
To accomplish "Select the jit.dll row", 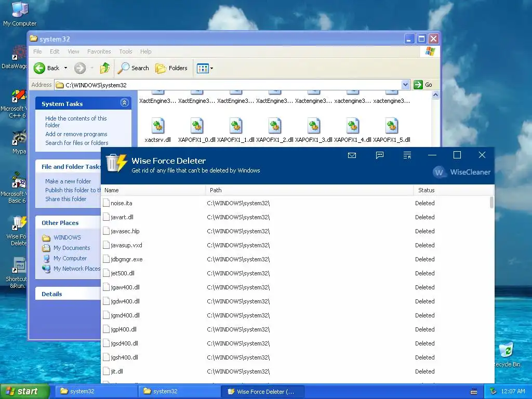I will pos(295,371).
